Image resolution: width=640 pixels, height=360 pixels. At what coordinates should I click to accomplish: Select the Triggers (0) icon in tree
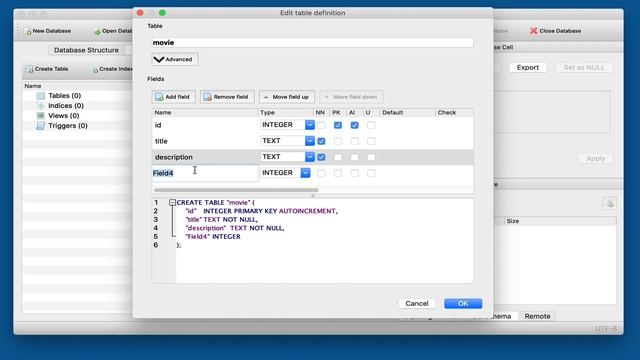pos(40,126)
